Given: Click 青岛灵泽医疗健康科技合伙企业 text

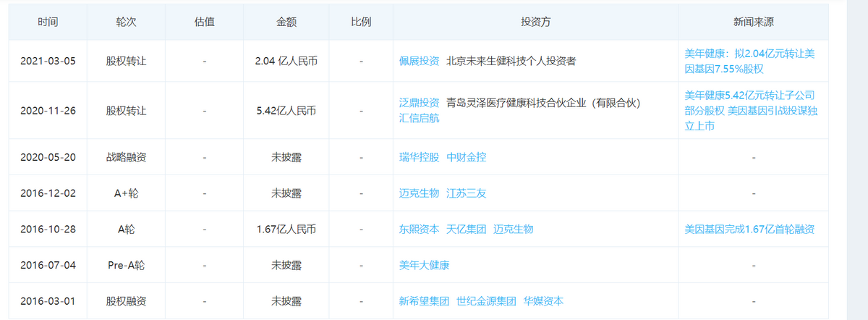Looking at the screenshot, I should (517, 103).
